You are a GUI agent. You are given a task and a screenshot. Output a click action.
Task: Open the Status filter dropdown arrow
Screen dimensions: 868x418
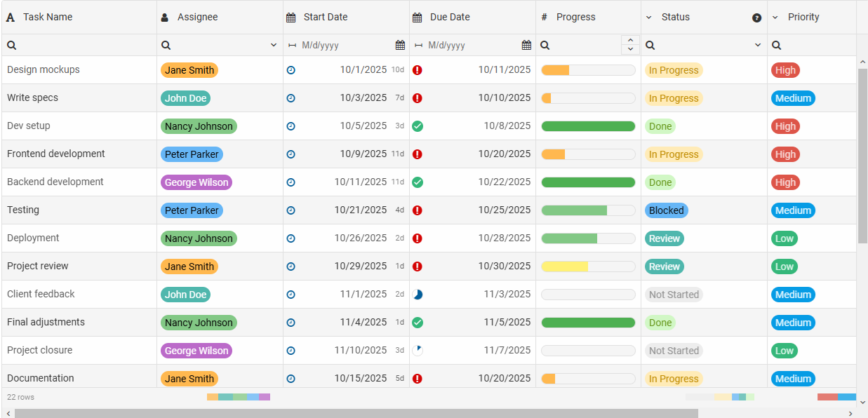(758, 45)
